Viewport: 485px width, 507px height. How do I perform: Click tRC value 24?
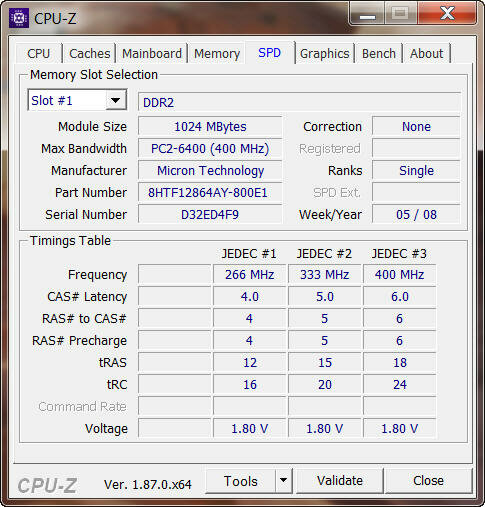point(400,385)
